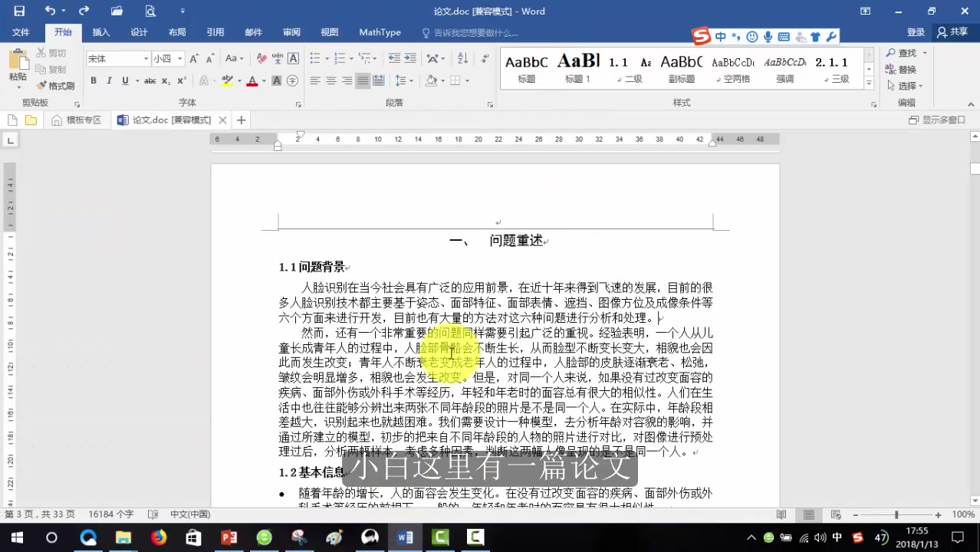Viewport: 980px width, 552px height.
Task: Close the 论文.doc document tab
Action: [222, 120]
